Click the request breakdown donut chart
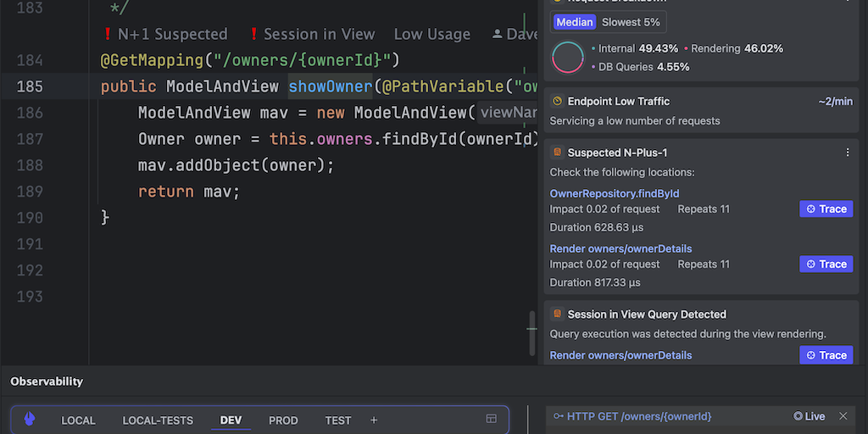This screenshot has height=434, width=868. pos(568,58)
